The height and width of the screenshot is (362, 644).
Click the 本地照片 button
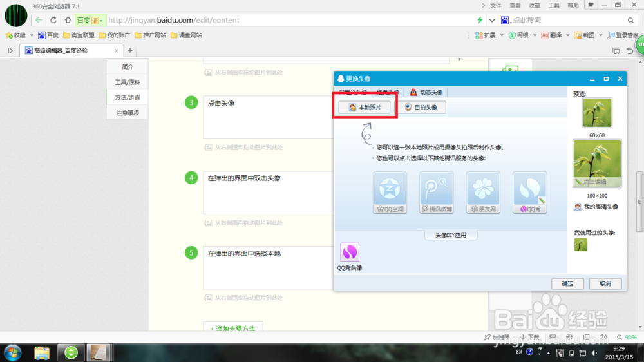pos(365,107)
